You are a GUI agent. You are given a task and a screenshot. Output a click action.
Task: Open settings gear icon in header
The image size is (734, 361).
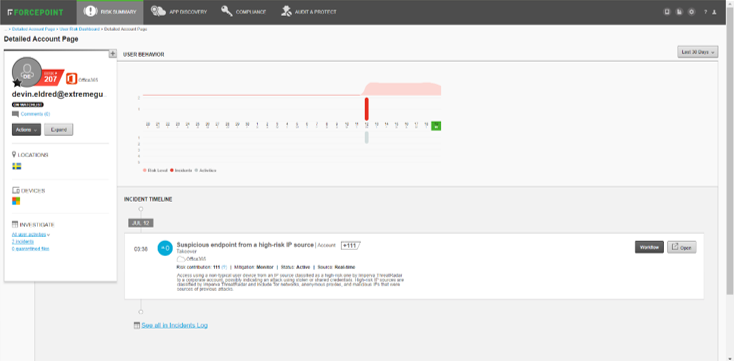[691, 12]
